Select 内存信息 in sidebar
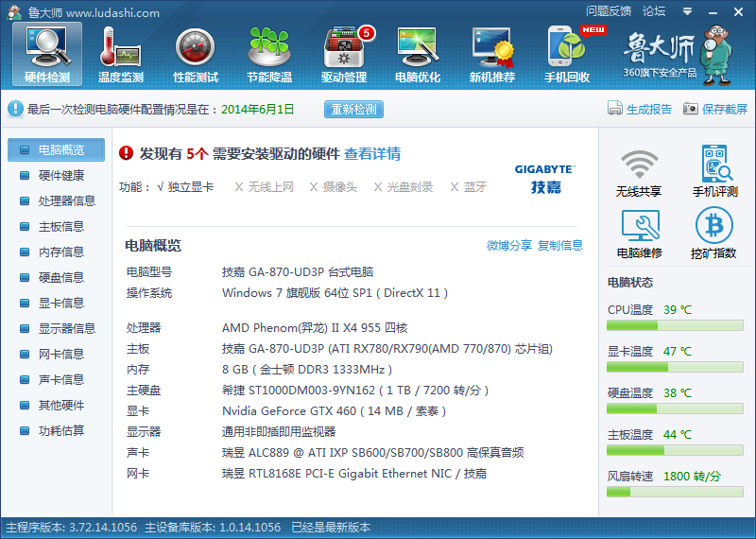The image size is (756, 539). tap(56, 252)
